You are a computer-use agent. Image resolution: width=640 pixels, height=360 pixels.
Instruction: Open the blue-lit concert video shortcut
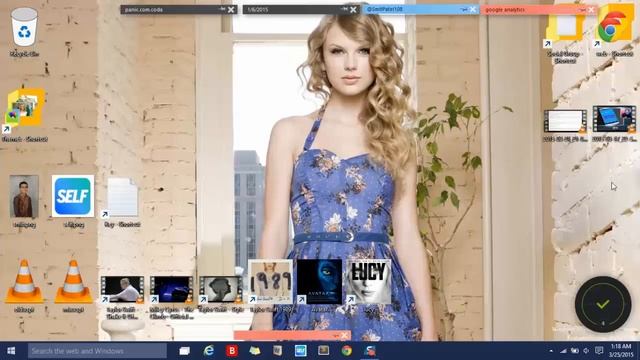click(171, 289)
